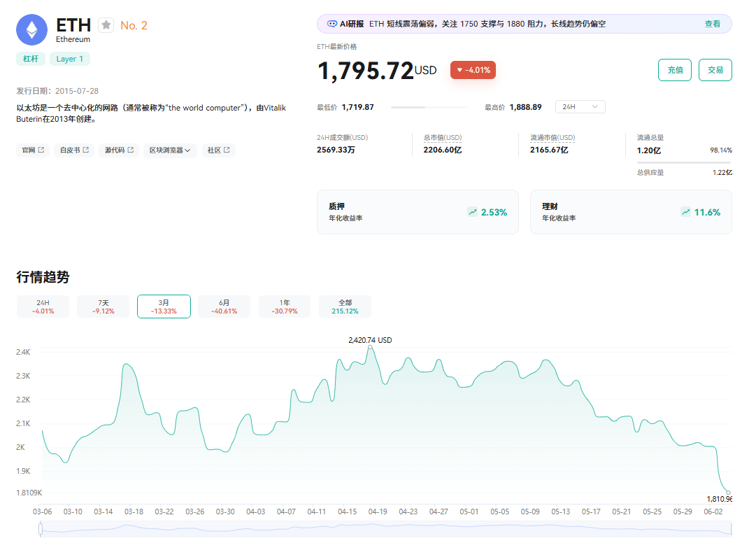Click the external link icon beside 源代码
Screen dimensions: 756x557
pyautogui.click(x=131, y=150)
